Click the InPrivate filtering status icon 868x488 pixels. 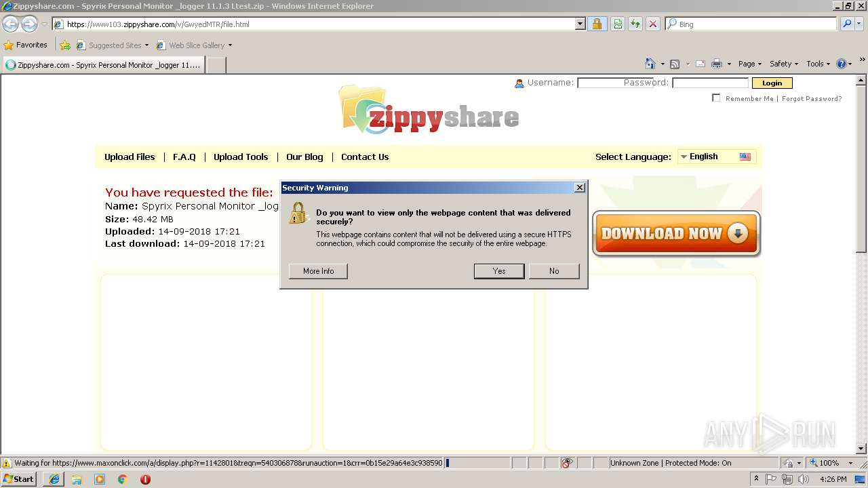click(568, 463)
